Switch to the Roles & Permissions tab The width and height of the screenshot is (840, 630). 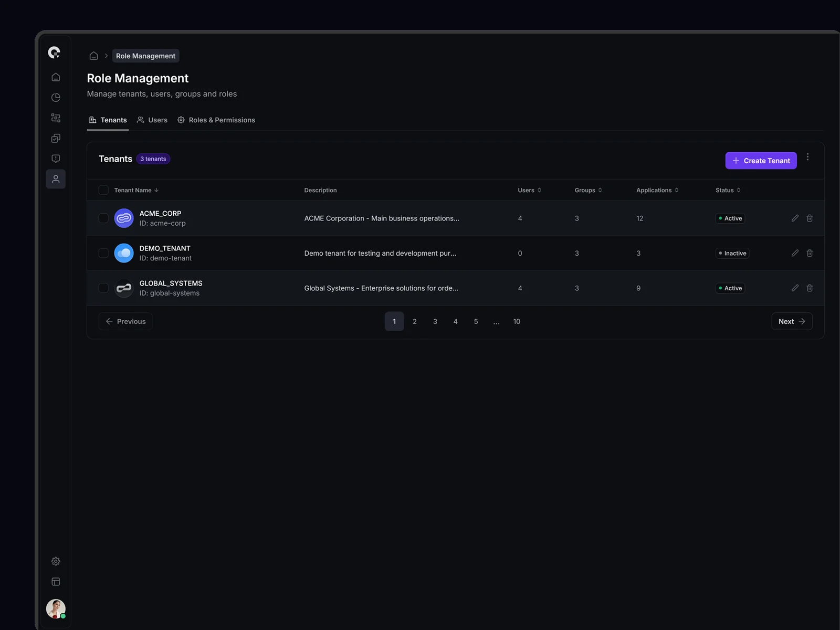(216, 120)
